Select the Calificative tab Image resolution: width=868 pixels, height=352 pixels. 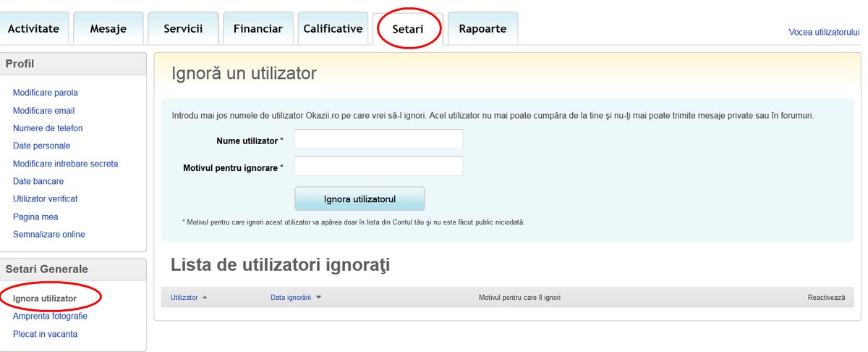(x=333, y=29)
